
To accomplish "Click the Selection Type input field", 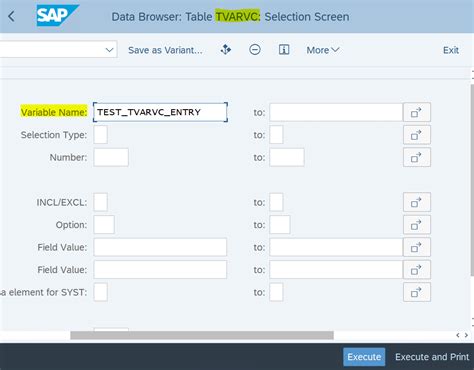I will point(100,135).
